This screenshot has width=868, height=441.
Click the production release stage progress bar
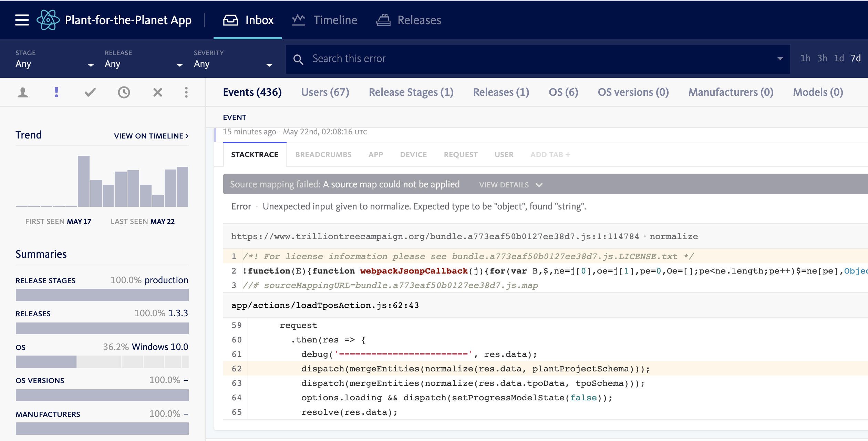coord(102,295)
